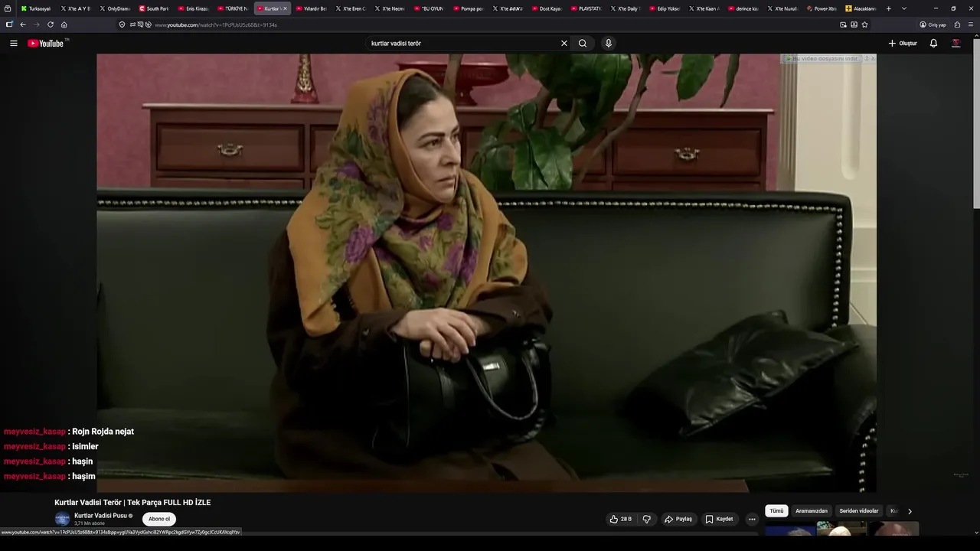The image size is (980, 551).
Task: Switch to the PLAYSTATION tab
Action: [586, 8]
